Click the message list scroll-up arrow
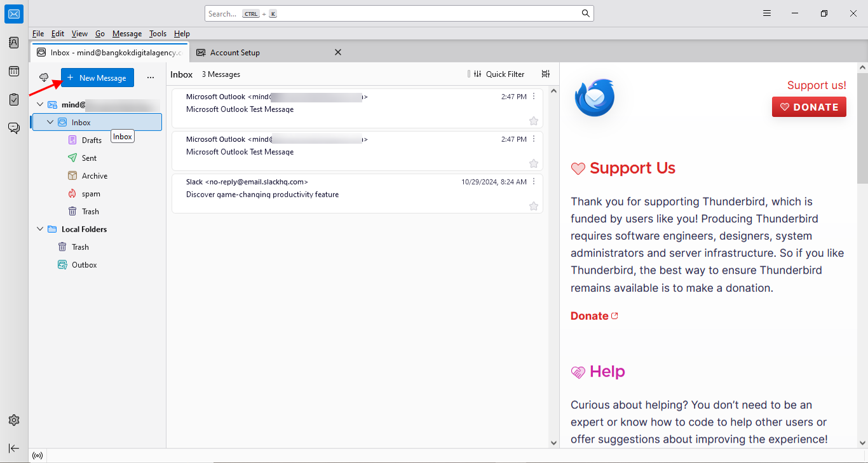This screenshot has height=463, width=868. [553, 91]
